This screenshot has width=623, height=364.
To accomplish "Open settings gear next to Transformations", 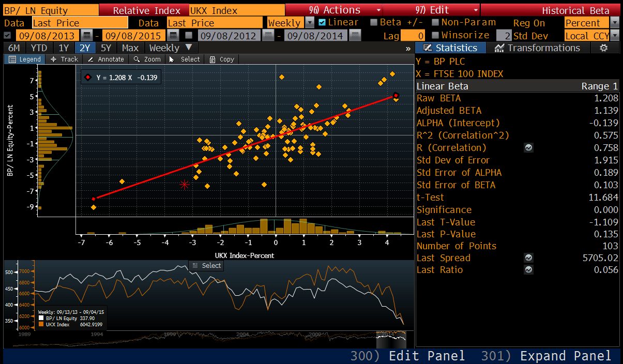I will [x=603, y=48].
